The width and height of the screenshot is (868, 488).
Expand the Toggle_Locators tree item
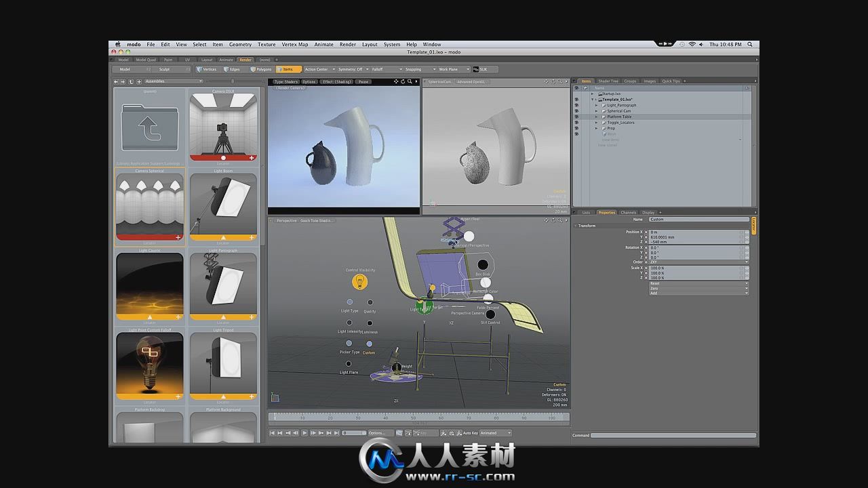click(x=597, y=123)
